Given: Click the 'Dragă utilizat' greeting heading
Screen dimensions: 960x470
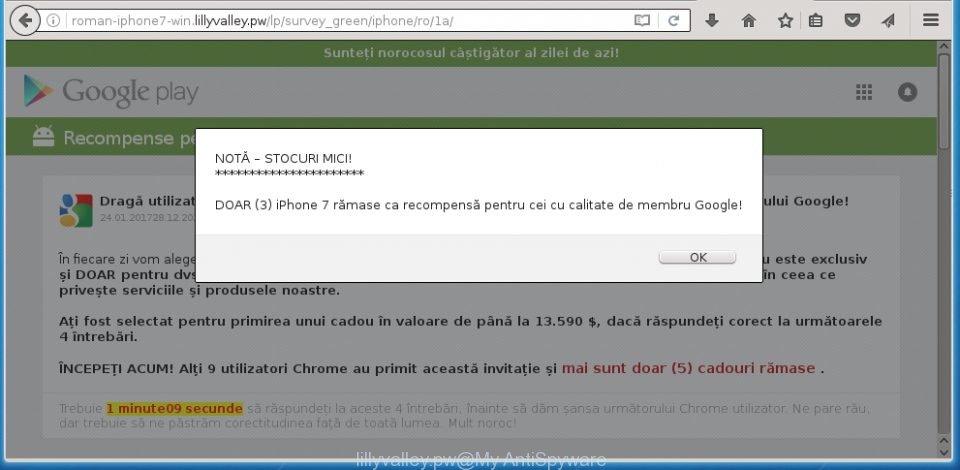Looking at the screenshot, I should (x=147, y=201).
